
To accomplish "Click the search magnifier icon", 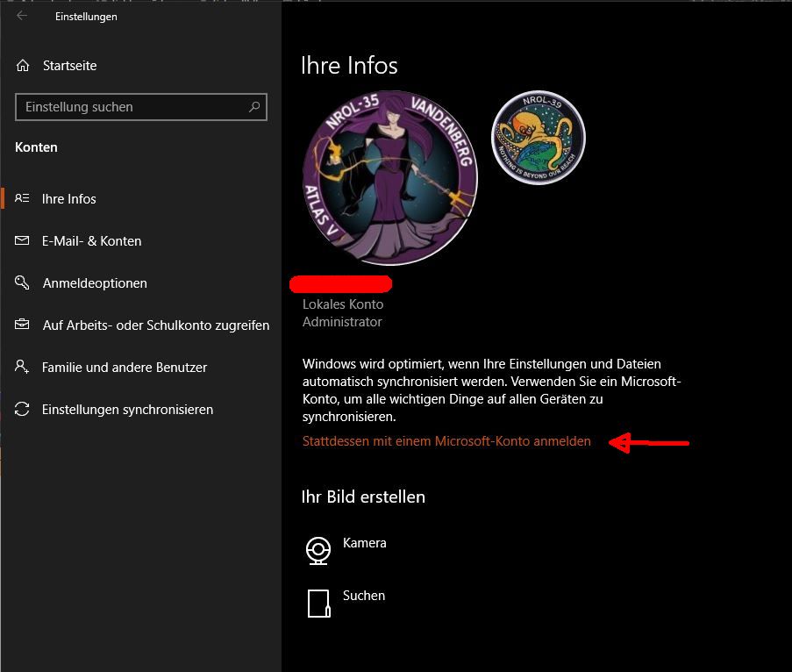I will point(254,107).
